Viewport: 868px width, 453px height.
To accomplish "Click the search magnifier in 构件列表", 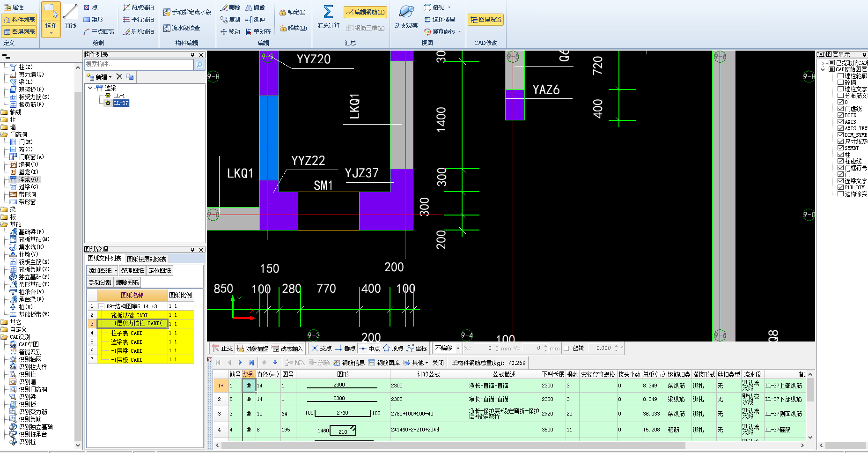I will [199, 64].
